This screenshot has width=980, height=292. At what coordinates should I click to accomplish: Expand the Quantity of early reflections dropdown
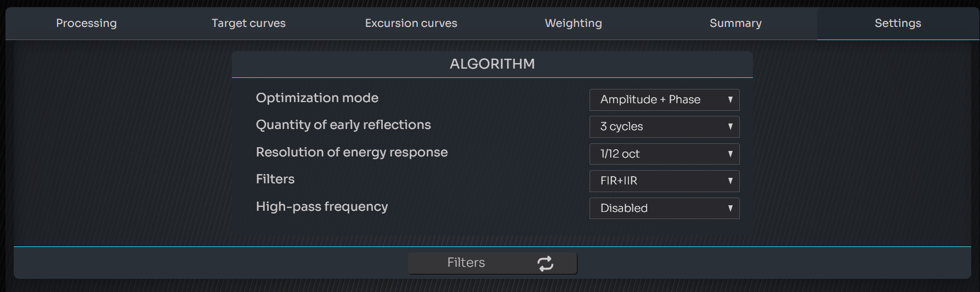click(x=664, y=127)
